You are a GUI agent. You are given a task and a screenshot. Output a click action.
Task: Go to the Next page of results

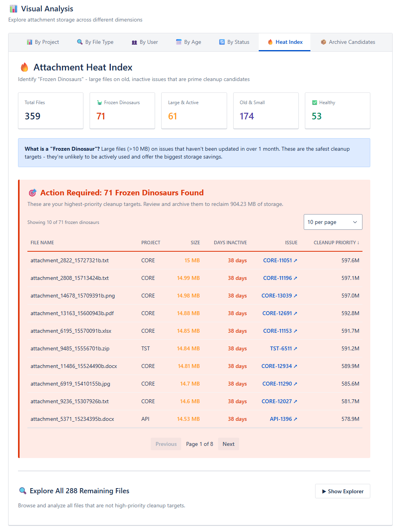(x=228, y=444)
